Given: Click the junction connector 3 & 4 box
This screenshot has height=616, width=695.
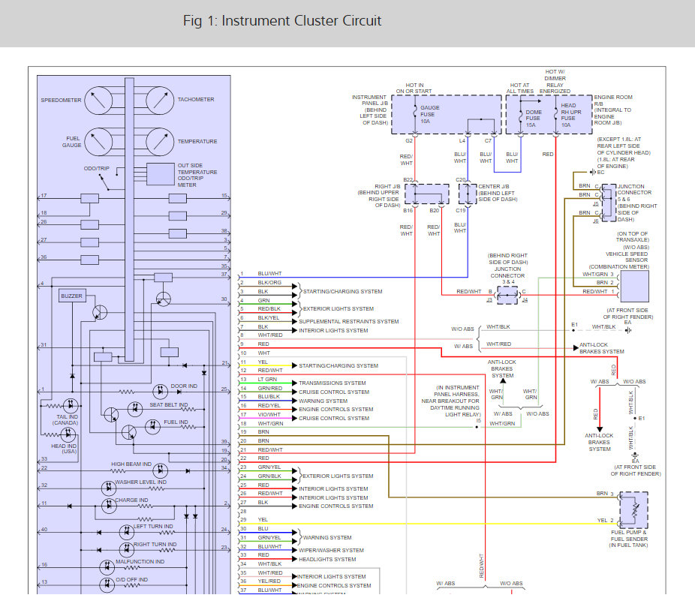Looking at the screenshot, I should (507, 295).
